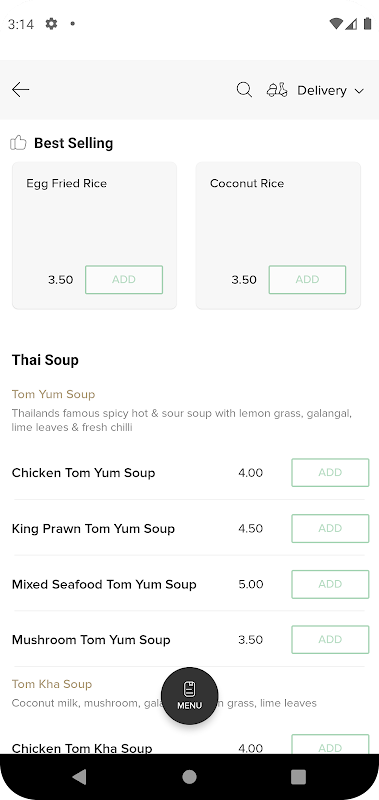Expand the Delivery dropdown chevron
Viewport: 379px width, 800px height.
(x=359, y=91)
